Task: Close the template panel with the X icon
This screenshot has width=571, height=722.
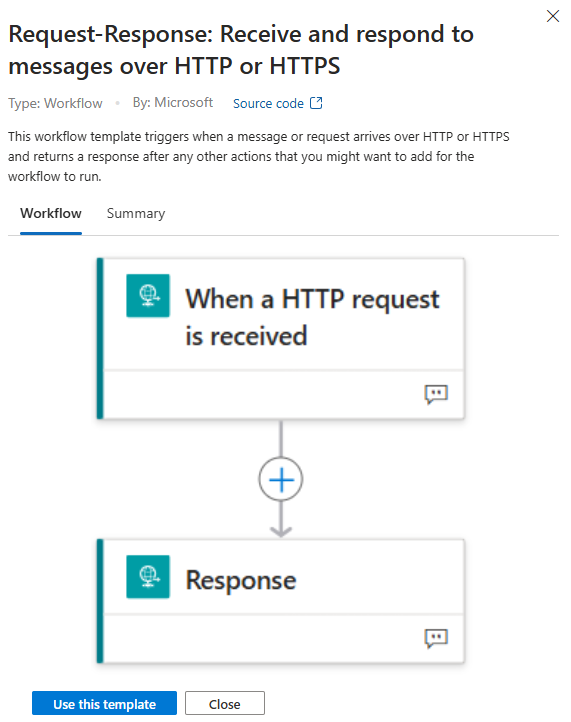Action: click(553, 16)
